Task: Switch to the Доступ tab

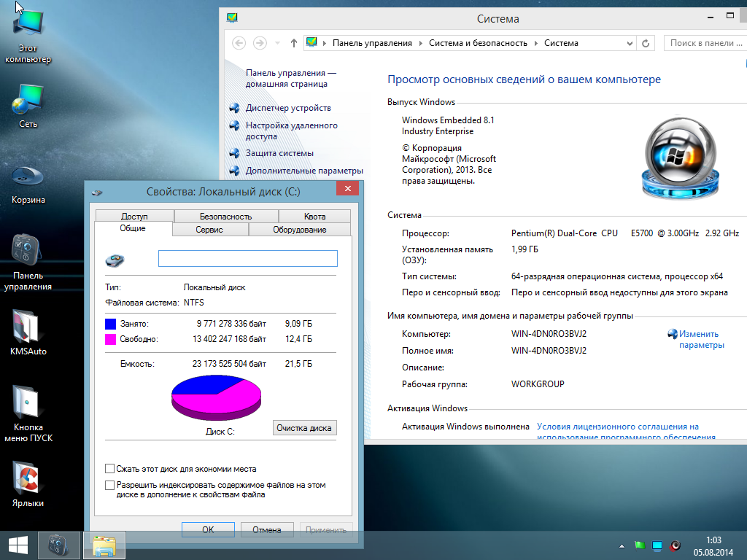Action: (134, 216)
